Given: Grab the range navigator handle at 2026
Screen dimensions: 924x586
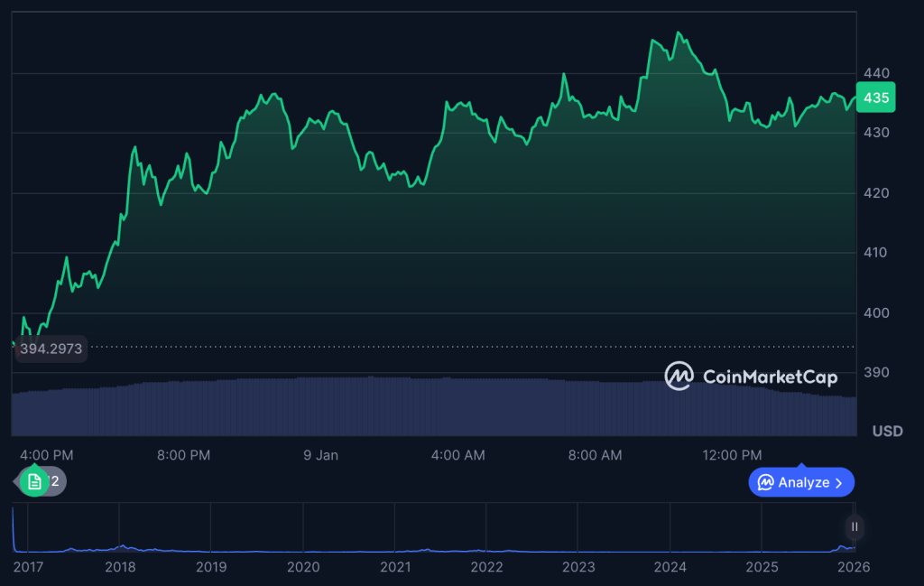Looking at the screenshot, I should pos(854,526).
